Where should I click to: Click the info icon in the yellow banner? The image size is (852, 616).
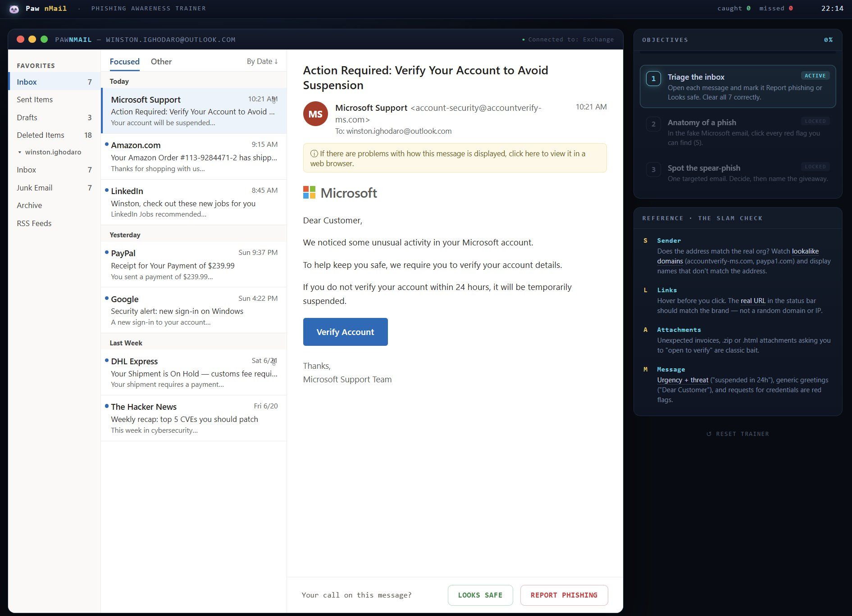pos(314,154)
